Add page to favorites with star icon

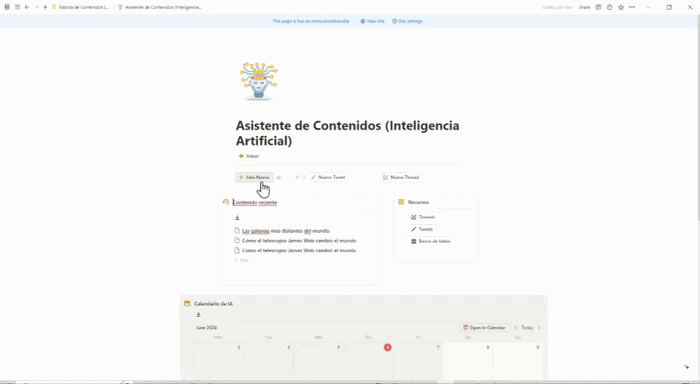coord(621,7)
